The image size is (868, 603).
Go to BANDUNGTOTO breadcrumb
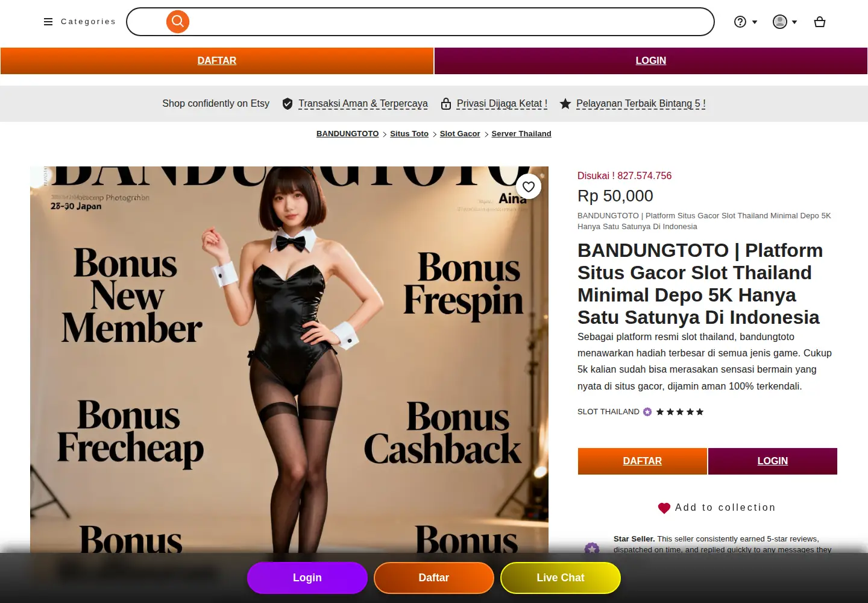(348, 134)
